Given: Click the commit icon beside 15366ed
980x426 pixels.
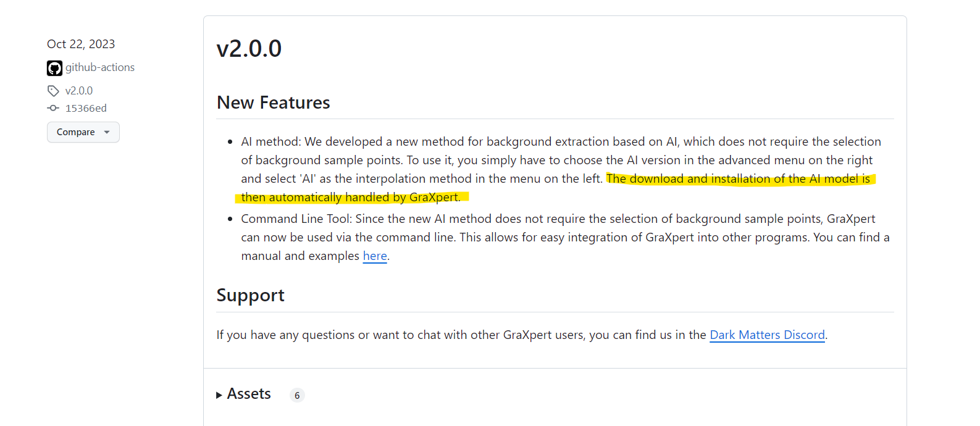Looking at the screenshot, I should coord(53,108).
